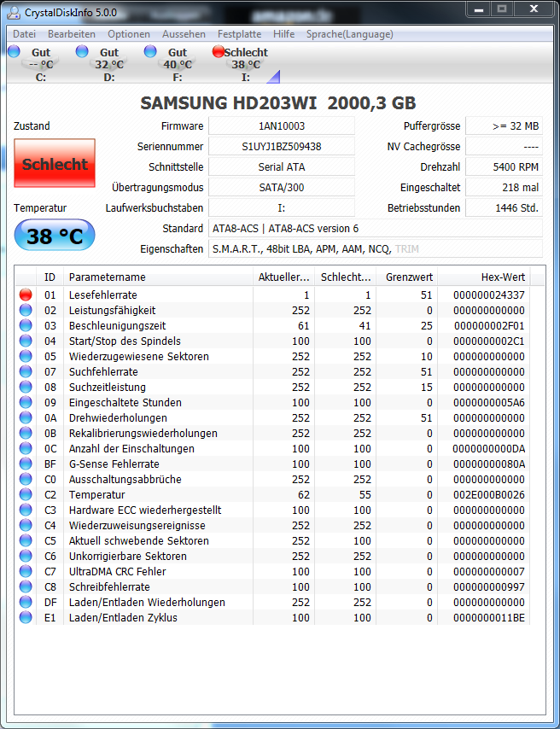The image size is (560, 729).
Task: Click the Parametername column header
Action: pos(158,277)
